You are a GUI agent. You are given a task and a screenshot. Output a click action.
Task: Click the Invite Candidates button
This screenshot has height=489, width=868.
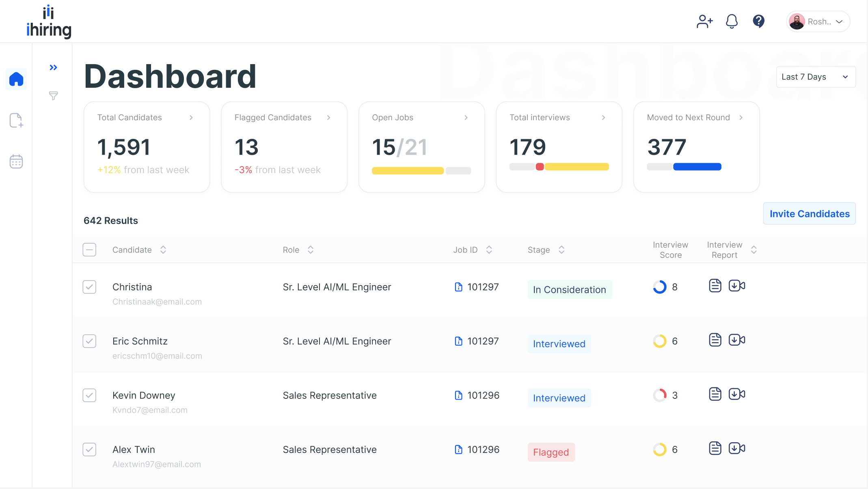tap(809, 213)
